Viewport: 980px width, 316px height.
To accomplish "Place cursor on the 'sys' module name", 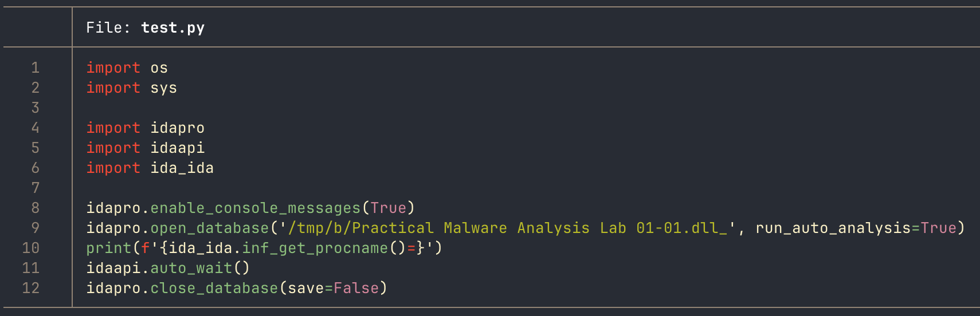I will point(163,88).
